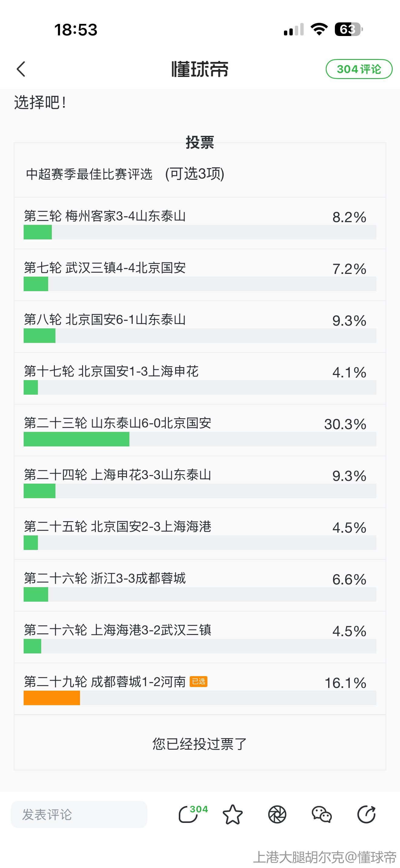Image resolution: width=400 pixels, height=868 pixels.
Task: Tap the orange 16.1% result bar
Action: [x=52, y=698]
